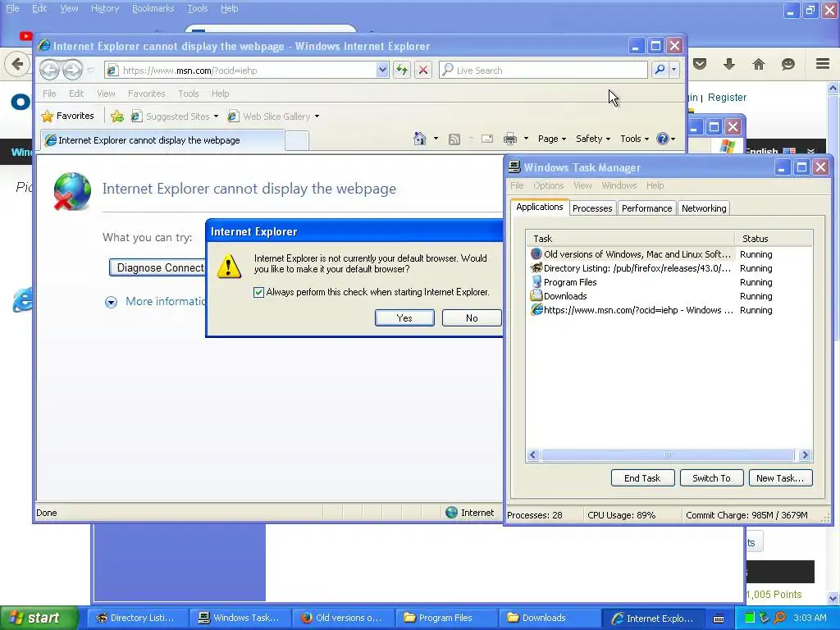Click the YouTube pinned tab icon

point(25,36)
